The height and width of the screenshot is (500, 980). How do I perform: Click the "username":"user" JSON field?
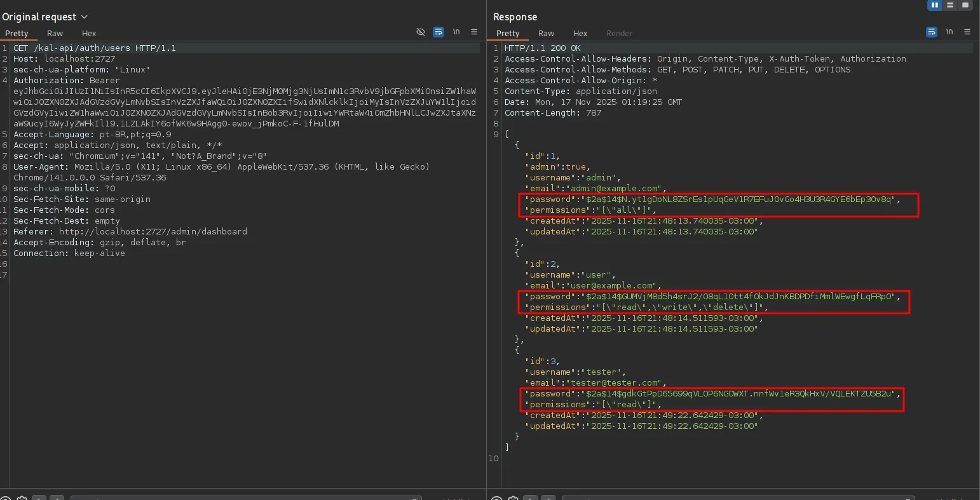(x=570, y=275)
